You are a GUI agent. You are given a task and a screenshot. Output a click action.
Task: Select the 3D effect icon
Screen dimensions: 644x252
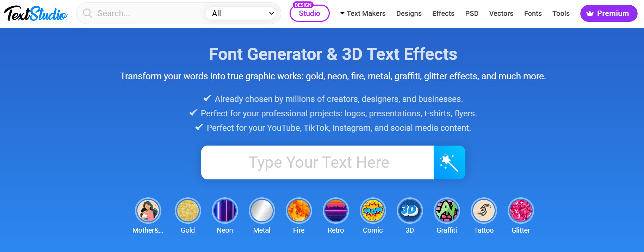pyautogui.click(x=410, y=210)
